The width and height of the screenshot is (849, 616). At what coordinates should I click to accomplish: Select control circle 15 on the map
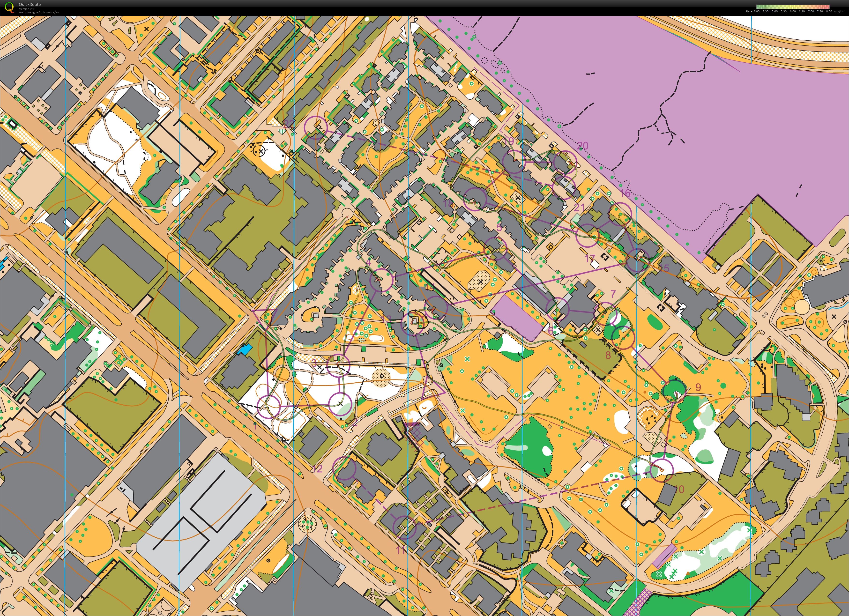click(638, 260)
